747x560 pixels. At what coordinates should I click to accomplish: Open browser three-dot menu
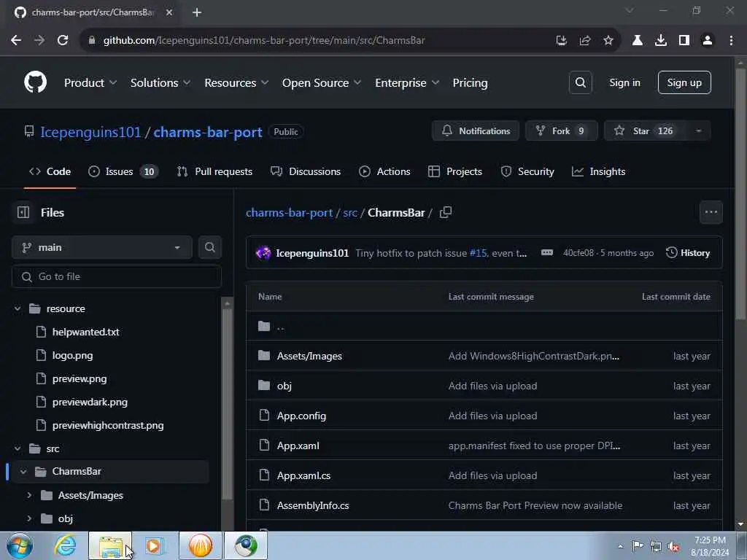coord(731,41)
